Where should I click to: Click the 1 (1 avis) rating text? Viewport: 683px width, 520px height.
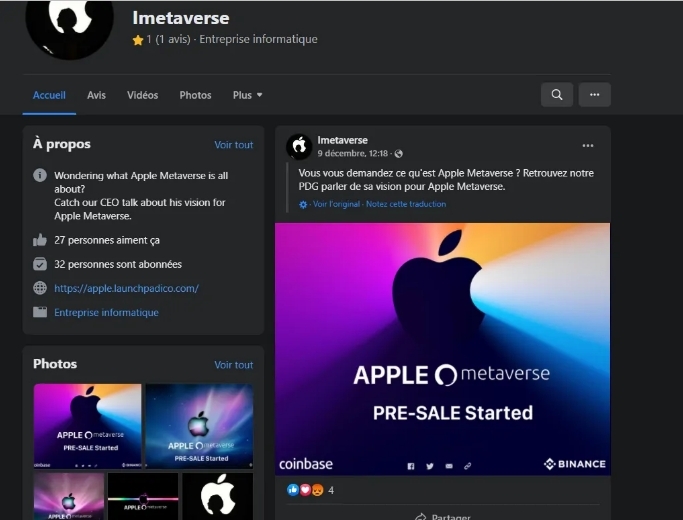[x=169, y=39]
